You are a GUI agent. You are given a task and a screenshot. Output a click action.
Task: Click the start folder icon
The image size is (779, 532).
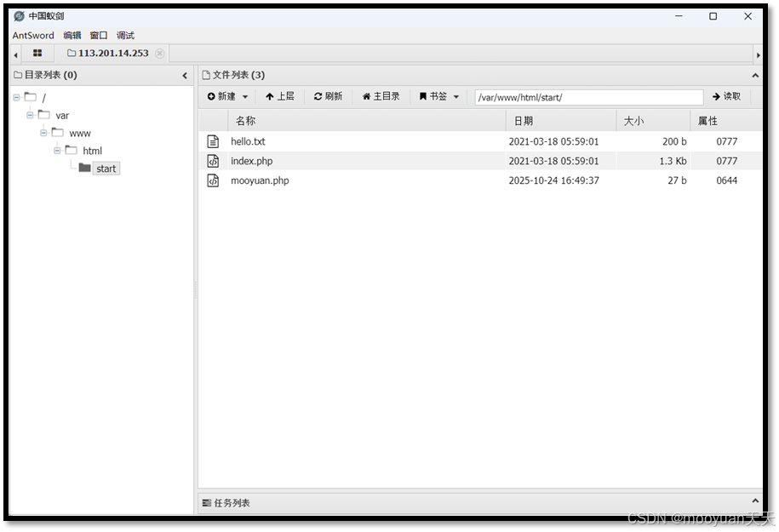coord(85,168)
